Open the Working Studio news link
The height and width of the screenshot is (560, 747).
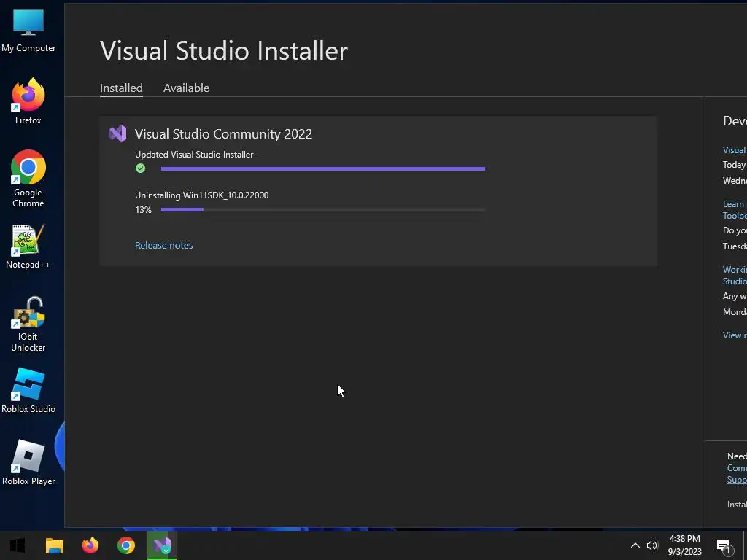point(735,275)
